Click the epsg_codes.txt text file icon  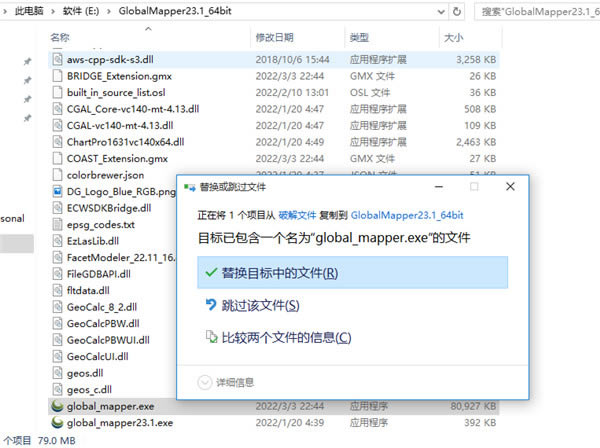(57, 224)
